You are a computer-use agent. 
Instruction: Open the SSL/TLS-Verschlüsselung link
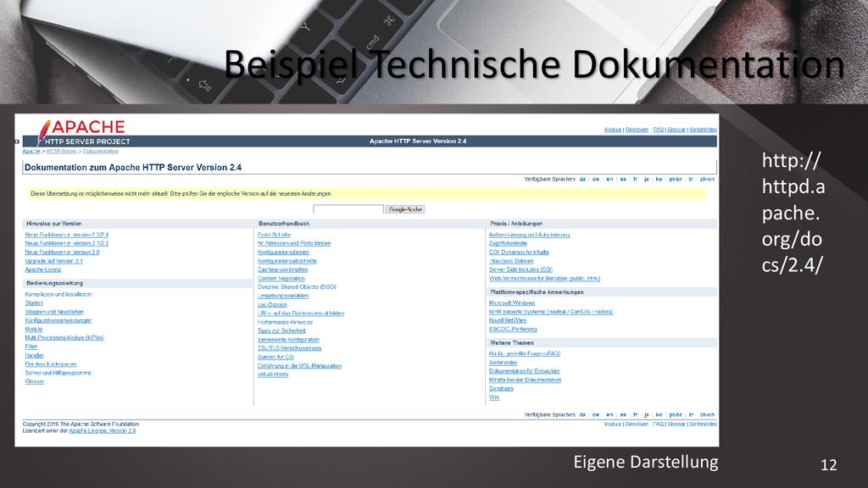point(290,348)
